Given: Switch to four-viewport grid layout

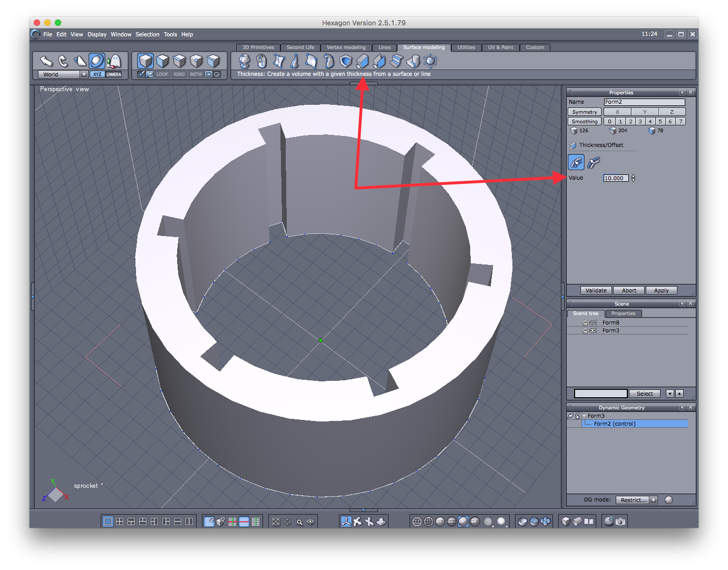Looking at the screenshot, I should (x=120, y=522).
